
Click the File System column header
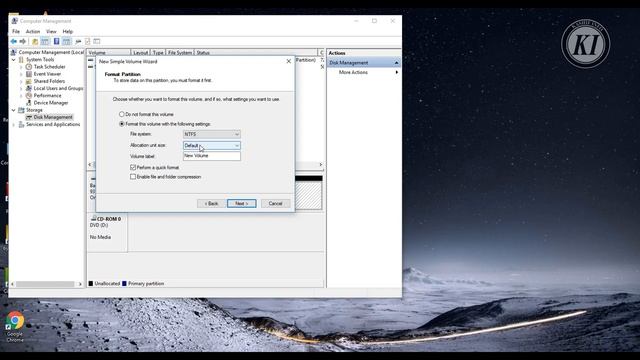point(180,53)
